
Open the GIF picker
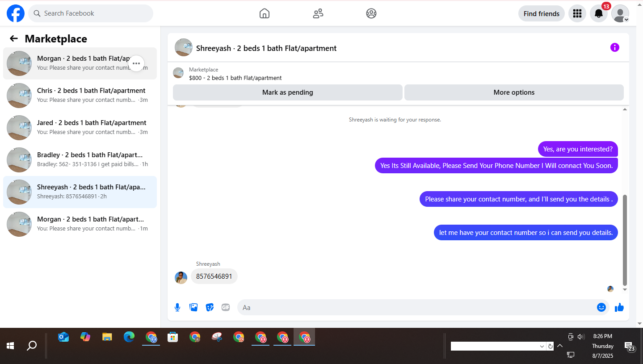pyautogui.click(x=226, y=307)
